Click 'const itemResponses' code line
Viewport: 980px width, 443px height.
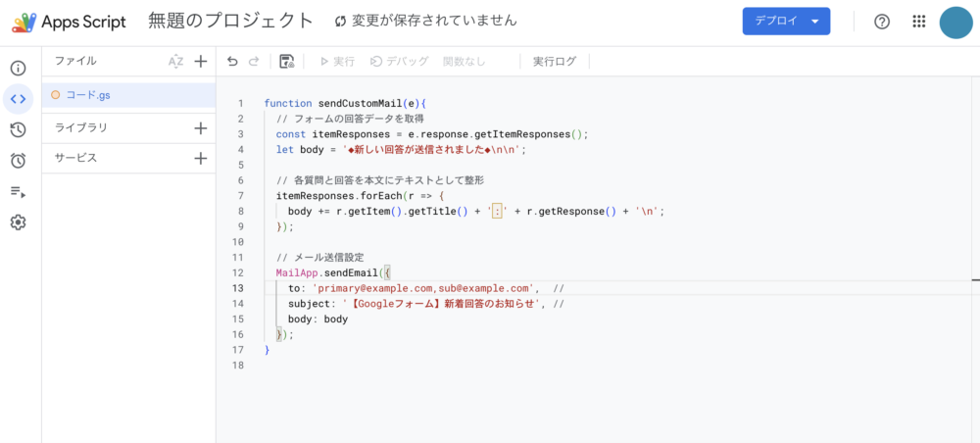tap(432, 134)
